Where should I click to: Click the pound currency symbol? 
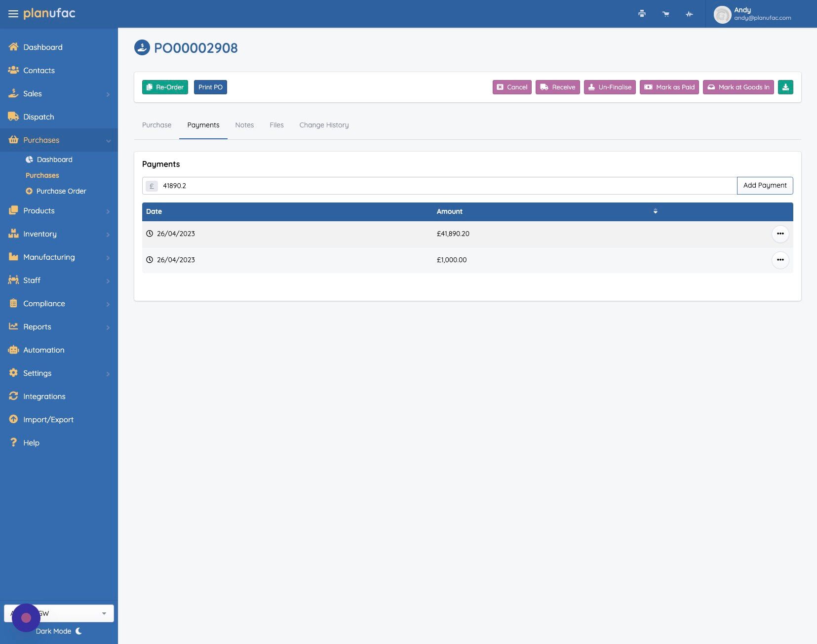pos(152,186)
